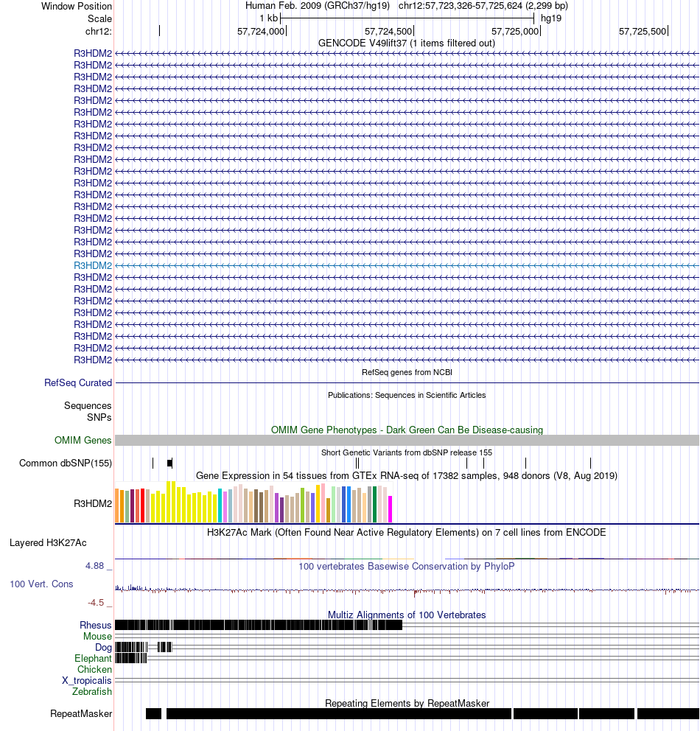Click the rightmost RepeatMasker block

point(668,714)
